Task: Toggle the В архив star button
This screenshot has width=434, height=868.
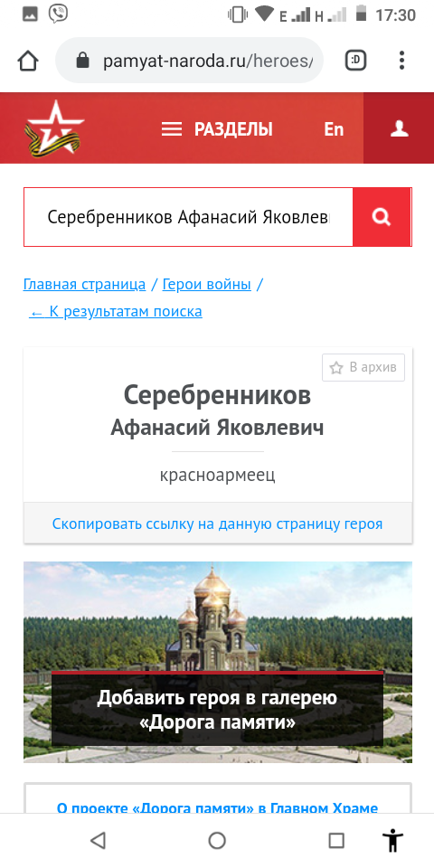Action: [363, 368]
